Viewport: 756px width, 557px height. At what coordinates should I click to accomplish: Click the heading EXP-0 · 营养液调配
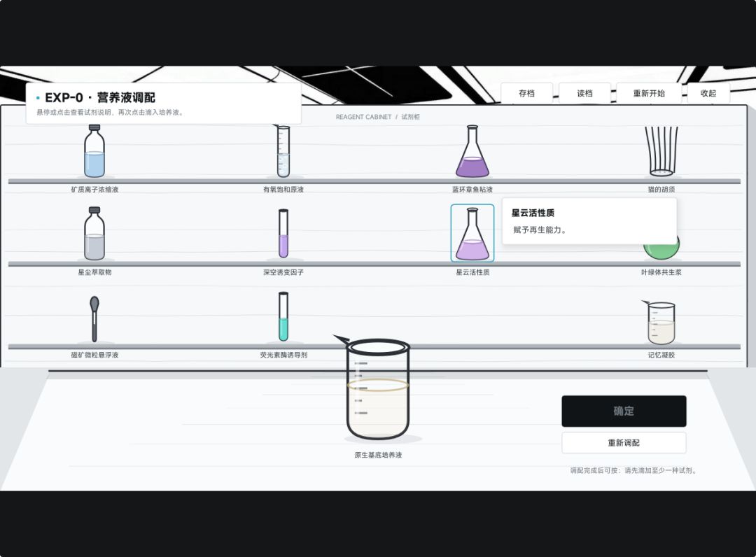pyautogui.click(x=100, y=97)
